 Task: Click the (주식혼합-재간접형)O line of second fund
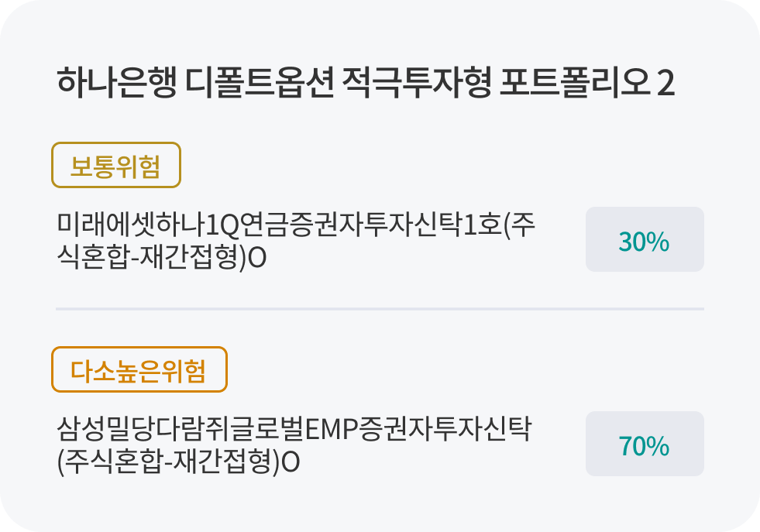coord(179,462)
